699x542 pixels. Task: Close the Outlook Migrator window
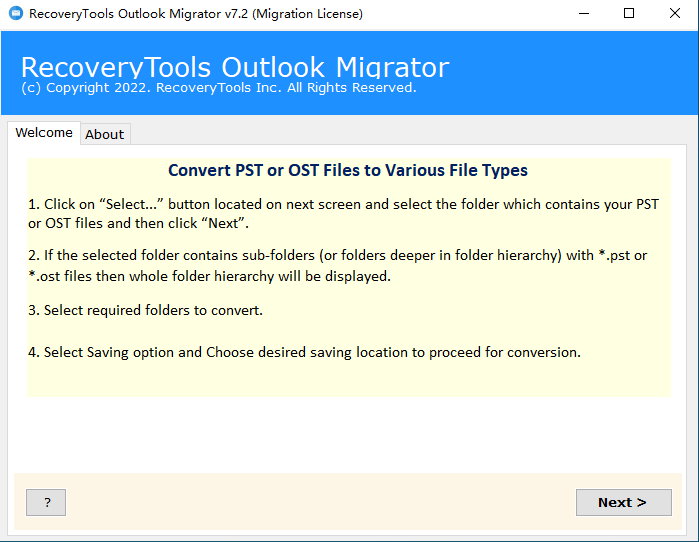675,13
